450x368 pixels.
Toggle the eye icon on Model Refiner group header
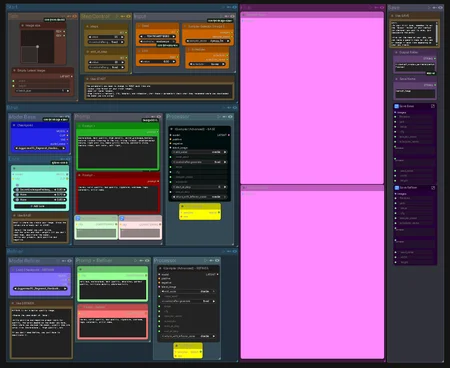pos(69,261)
